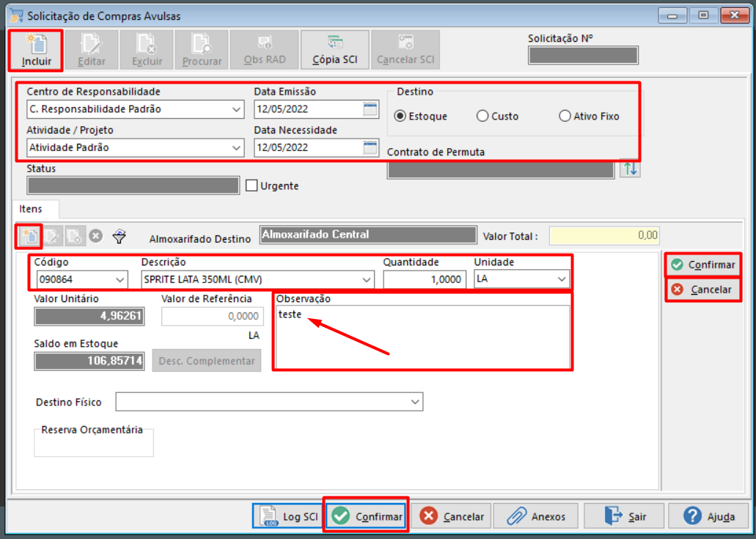
Task: Click the Valor Unitário value 4,96261
Action: click(89, 316)
